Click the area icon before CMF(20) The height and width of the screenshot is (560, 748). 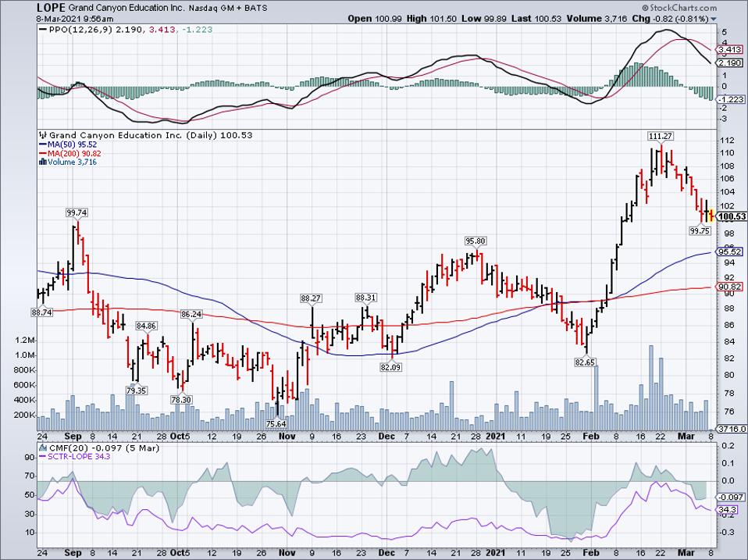[43, 448]
